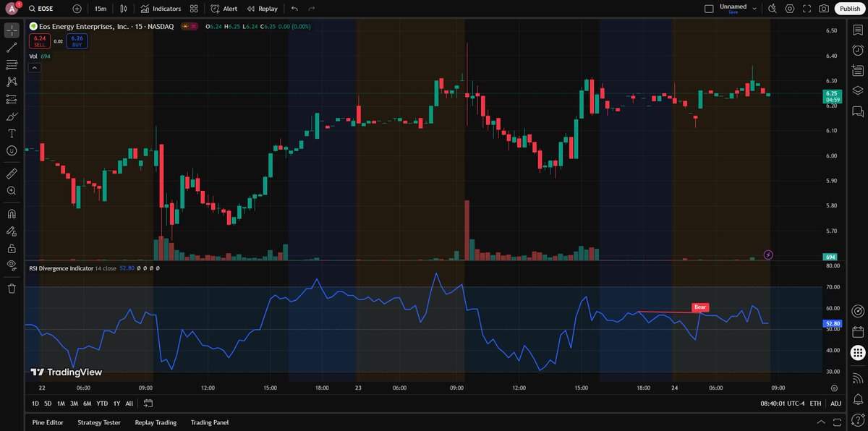Save the Unnamed chart layout

coord(733,12)
